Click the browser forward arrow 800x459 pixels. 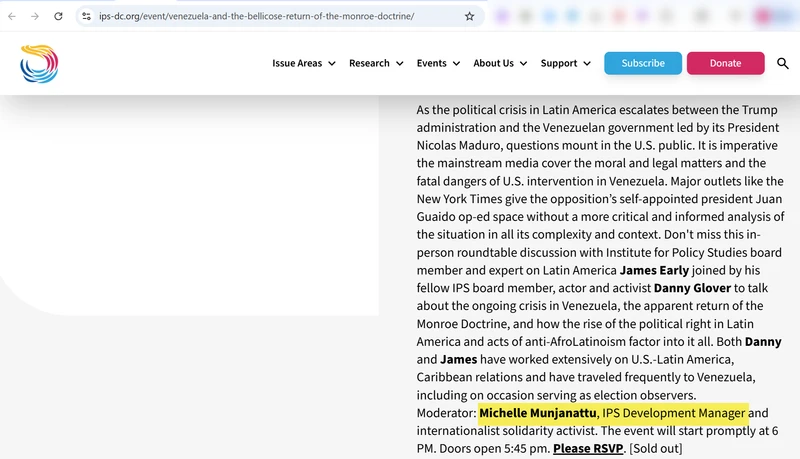(x=36, y=17)
